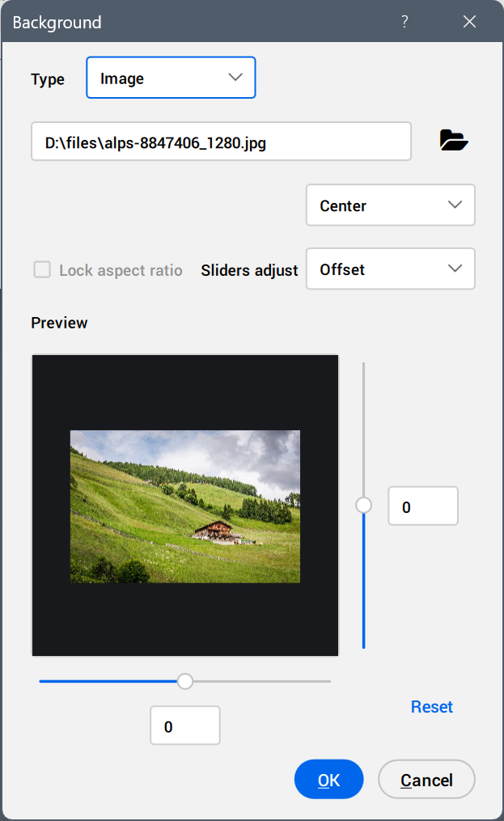This screenshot has width=504, height=821.
Task: Click gray right part of horizontal slider track
Action: pyautogui.click(x=259, y=681)
